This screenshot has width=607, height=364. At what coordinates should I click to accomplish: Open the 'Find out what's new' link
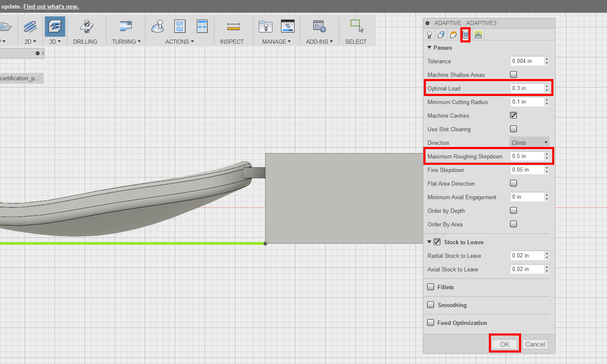[51, 6]
